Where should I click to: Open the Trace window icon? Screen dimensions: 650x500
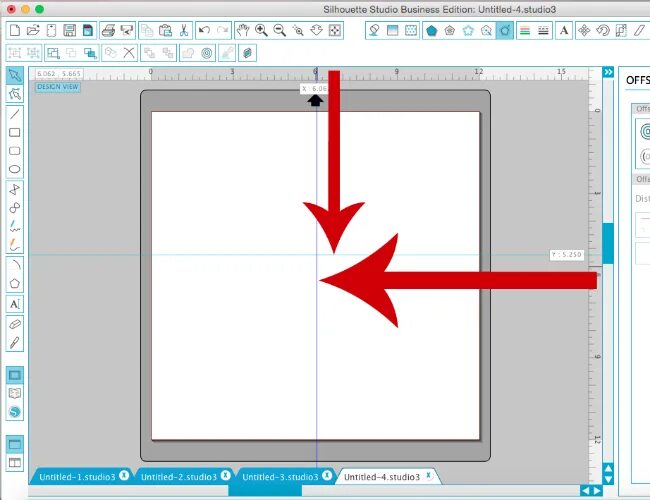tap(486, 30)
